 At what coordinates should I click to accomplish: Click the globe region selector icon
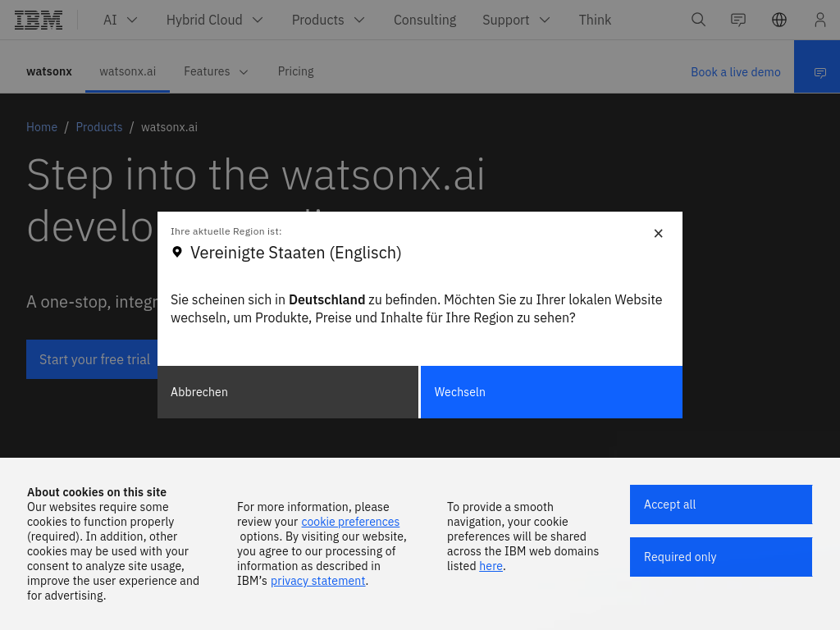point(779,20)
